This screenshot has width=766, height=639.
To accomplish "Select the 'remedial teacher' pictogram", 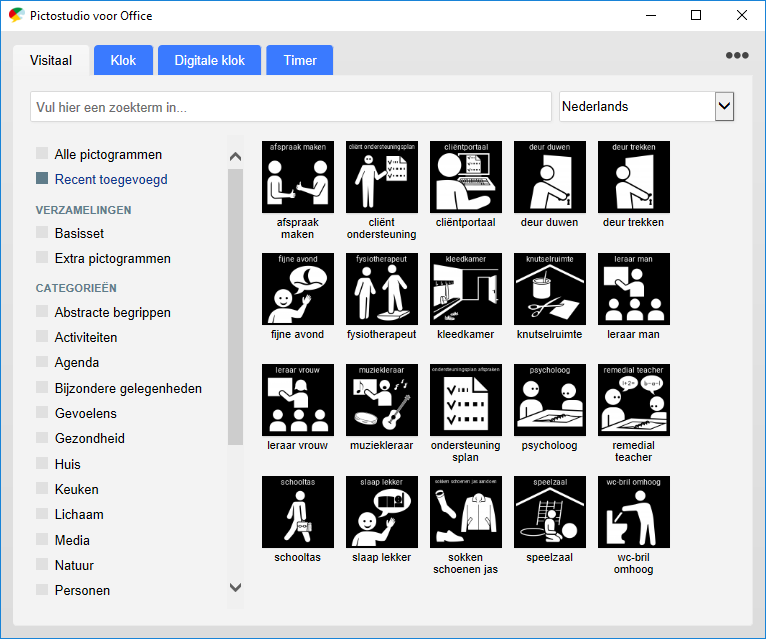I will [x=634, y=400].
